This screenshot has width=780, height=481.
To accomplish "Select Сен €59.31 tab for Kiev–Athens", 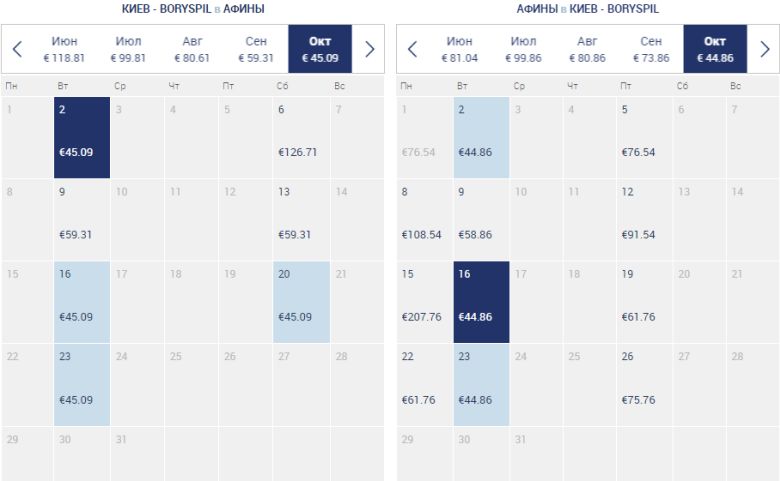I will 256,49.
